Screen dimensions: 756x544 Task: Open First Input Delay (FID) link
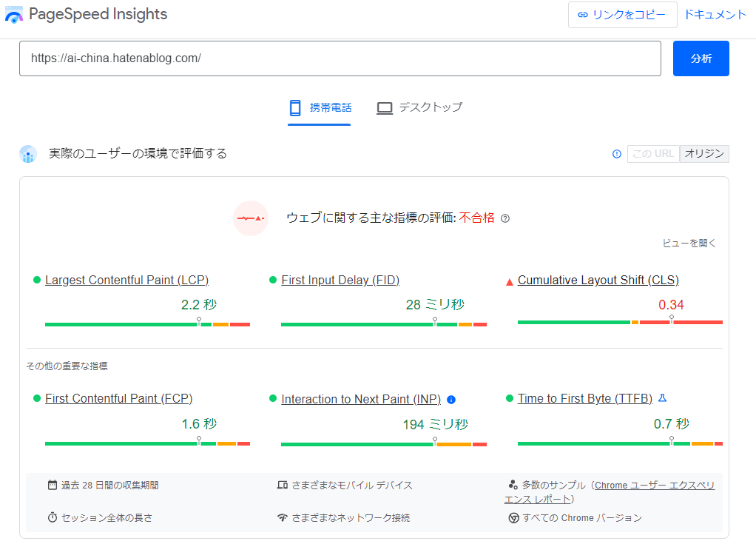point(340,281)
